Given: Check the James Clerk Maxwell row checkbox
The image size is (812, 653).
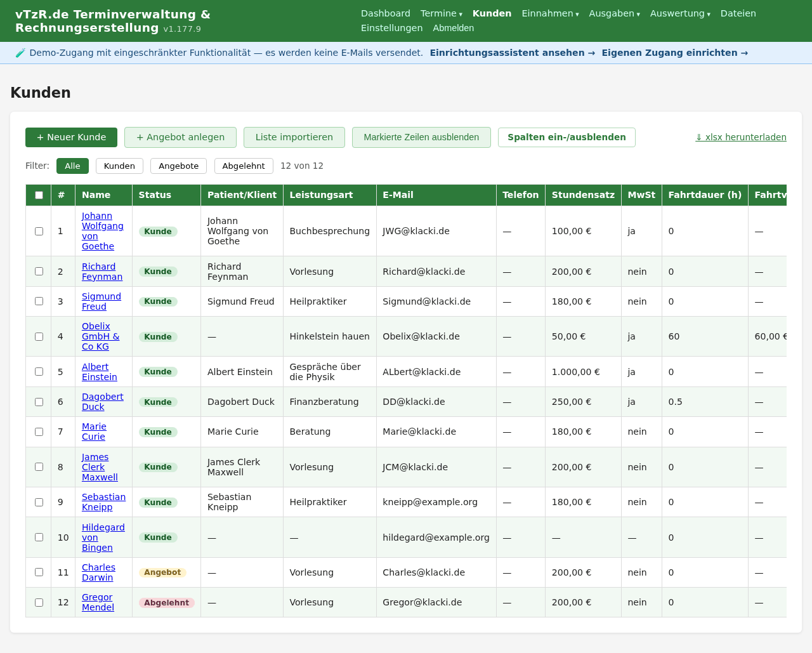Looking at the screenshot, I should (39, 466).
